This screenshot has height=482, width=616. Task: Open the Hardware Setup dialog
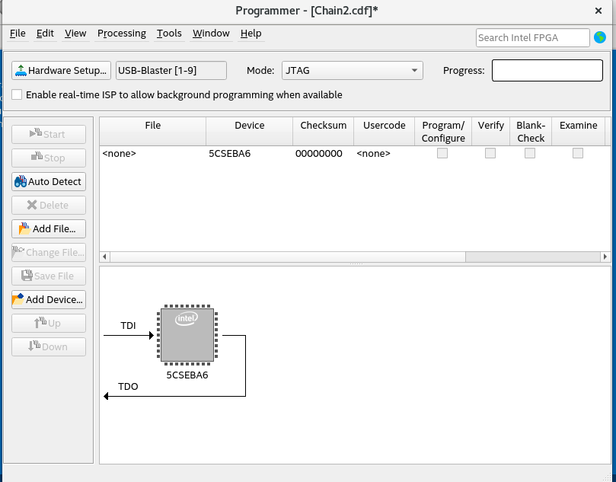pos(61,71)
